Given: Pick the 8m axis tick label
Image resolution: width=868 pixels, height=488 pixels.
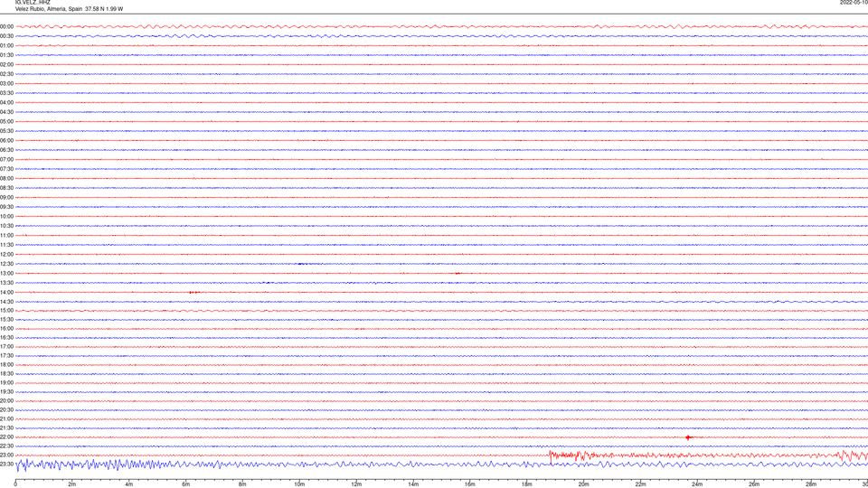Looking at the screenshot, I should (x=242, y=484).
